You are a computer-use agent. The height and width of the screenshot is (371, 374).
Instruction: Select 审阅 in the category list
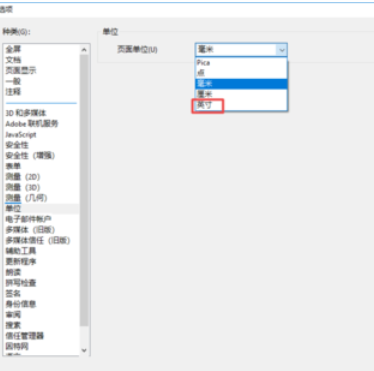[13, 314]
